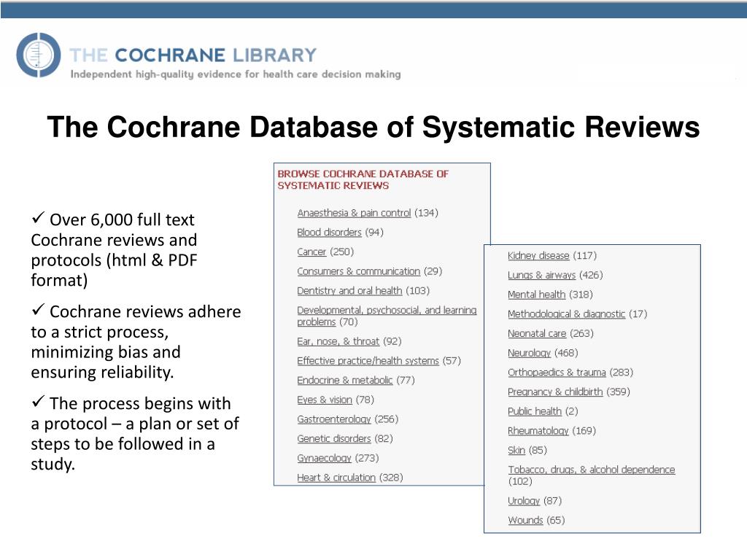Open the Gastroenterology link
747x560 pixels.
(x=333, y=419)
